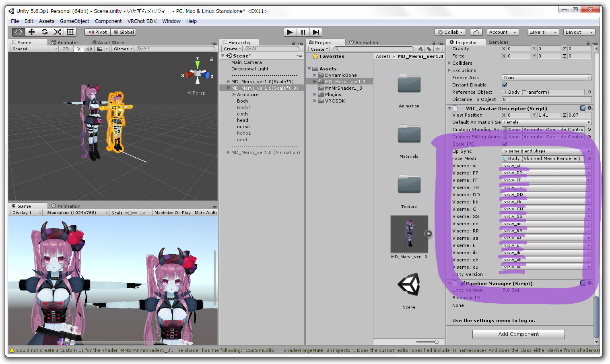Open the GameObject menu
The height and width of the screenshot is (364, 610).
pyautogui.click(x=74, y=21)
